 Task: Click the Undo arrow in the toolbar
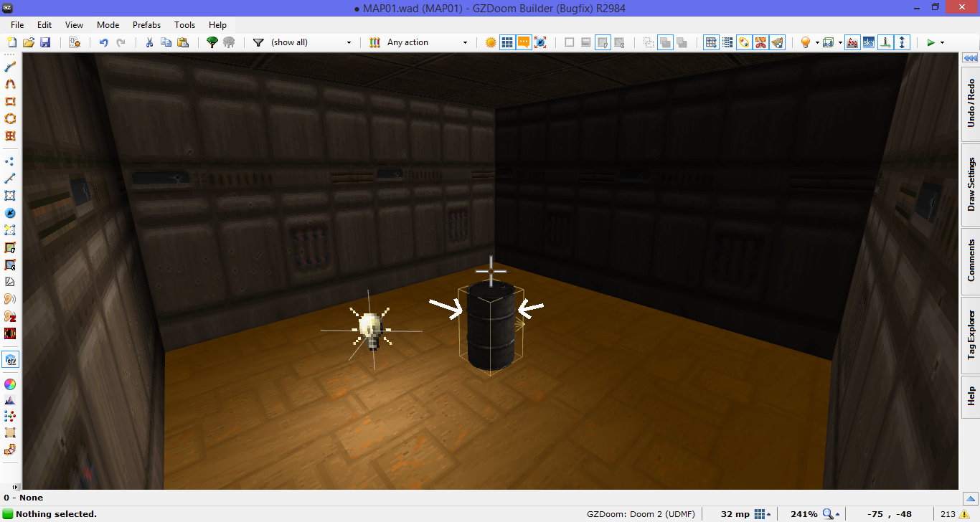pos(103,42)
